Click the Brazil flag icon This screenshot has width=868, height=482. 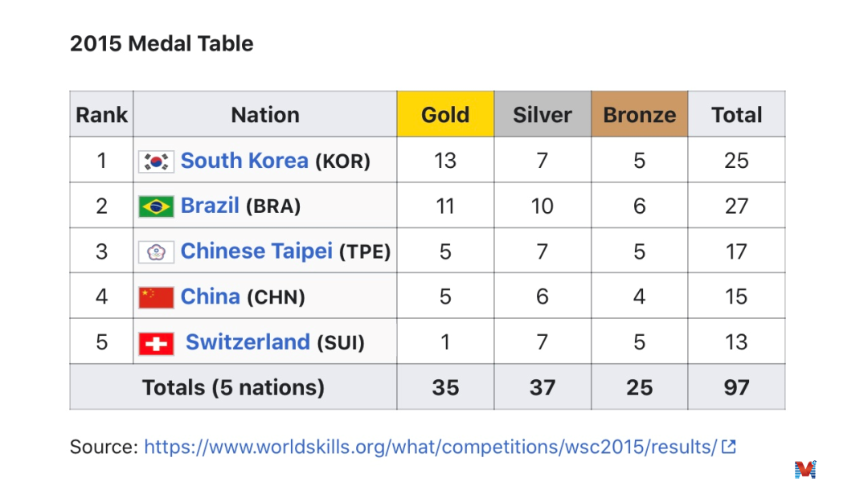156,206
